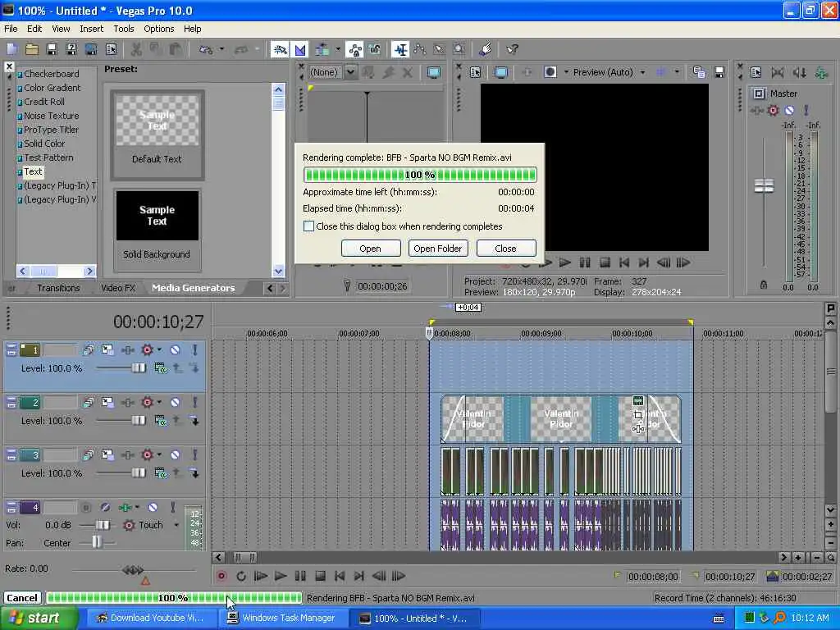
Task: Click the Cancel button in the status bar
Action: point(22,598)
